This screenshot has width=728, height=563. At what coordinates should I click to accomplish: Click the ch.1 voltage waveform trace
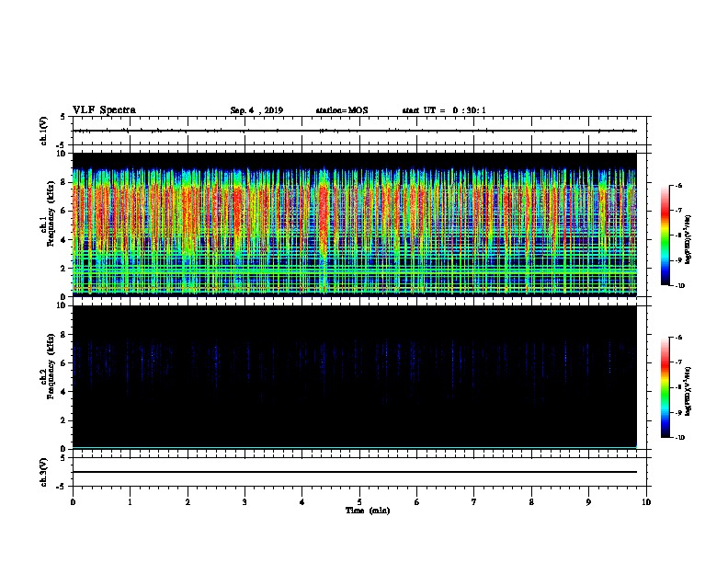(355, 131)
